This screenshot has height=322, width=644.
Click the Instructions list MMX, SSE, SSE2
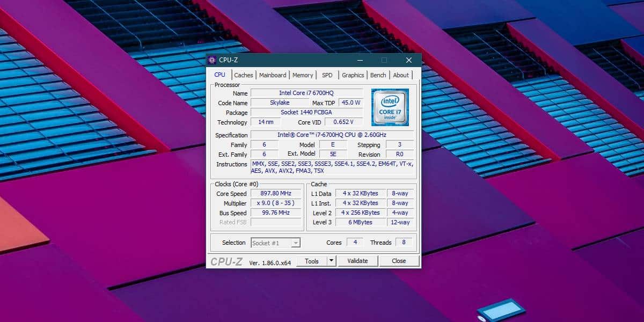tap(332, 167)
